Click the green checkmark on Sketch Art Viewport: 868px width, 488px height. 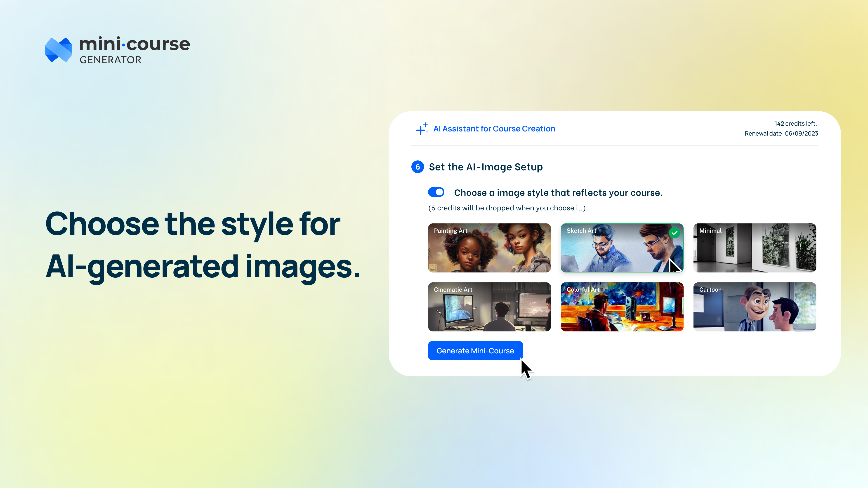[674, 233]
